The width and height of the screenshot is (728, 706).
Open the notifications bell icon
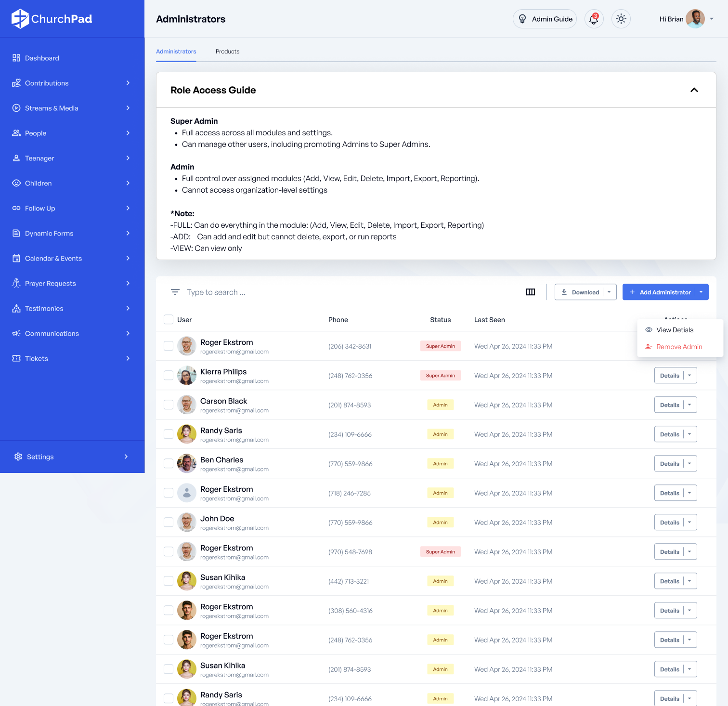594,19
